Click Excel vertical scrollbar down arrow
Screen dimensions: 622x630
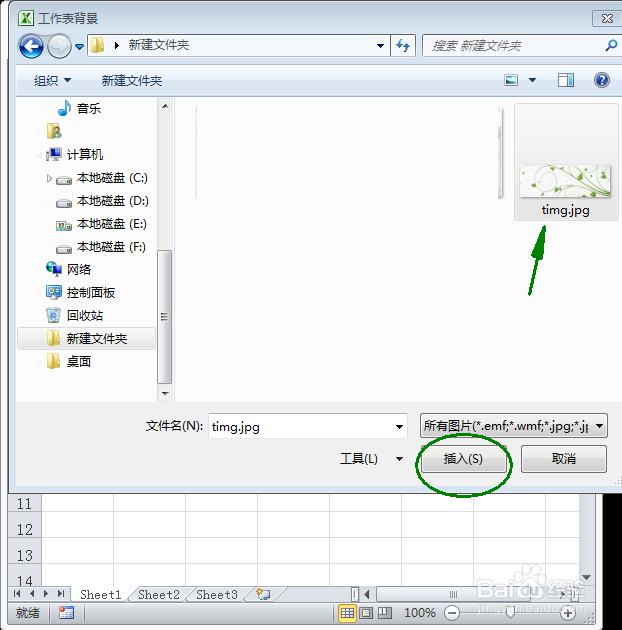coord(587,577)
